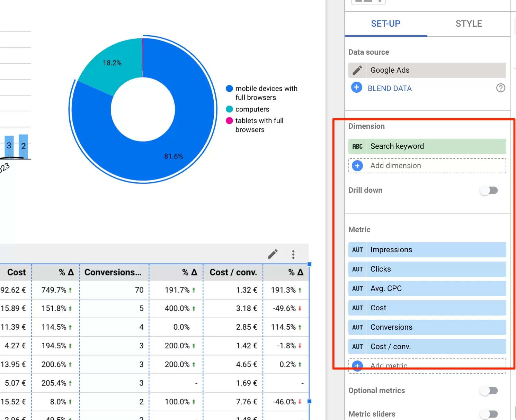Click AUT icon beside Clicks metric
516x420 pixels.
357,269
